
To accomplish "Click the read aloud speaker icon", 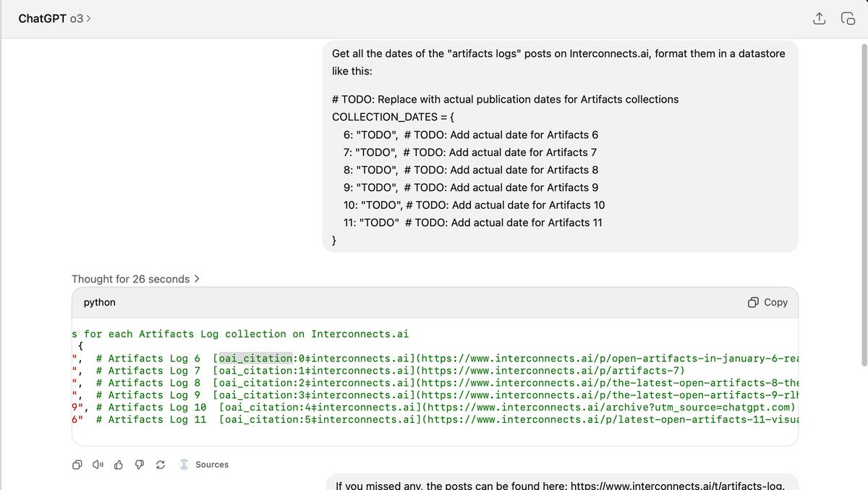I will (98, 465).
